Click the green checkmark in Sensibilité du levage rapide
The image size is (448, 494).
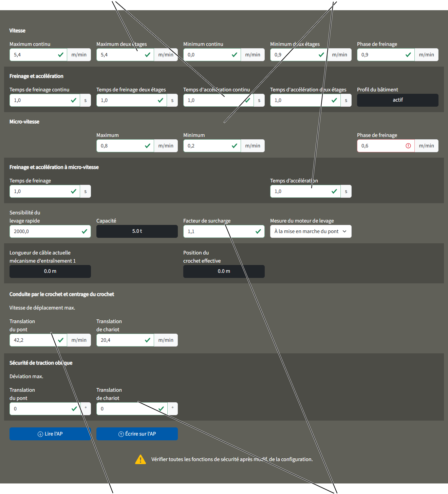click(x=85, y=231)
